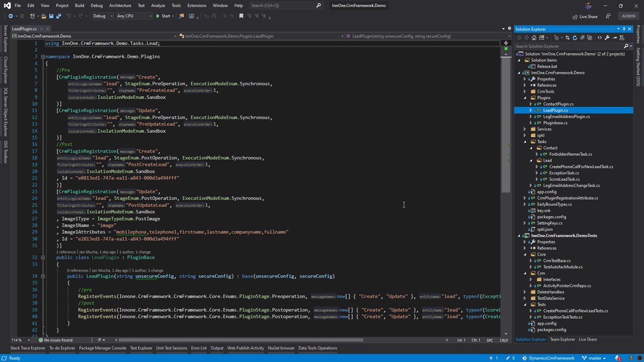The width and height of the screenshot is (644, 362).
Task: Click the Visual Studio logo icon
Action: (7, 6)
